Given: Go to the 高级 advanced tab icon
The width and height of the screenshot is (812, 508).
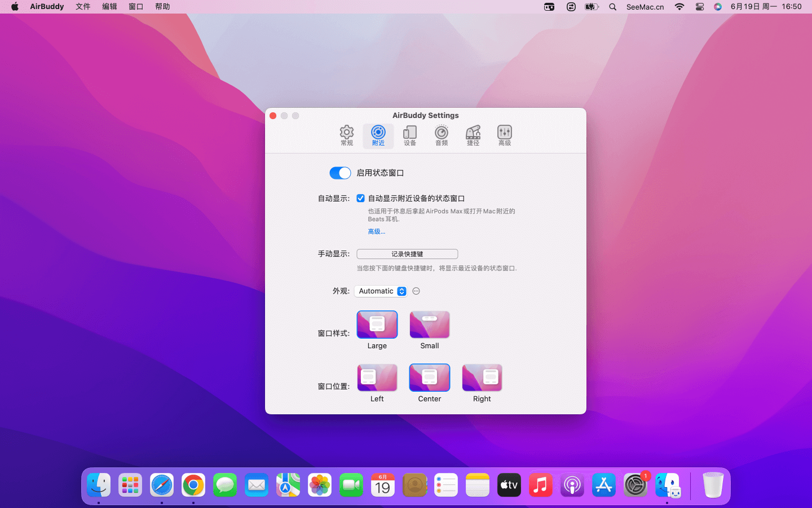Looking at the screenshot, I should tap(504, 135).
